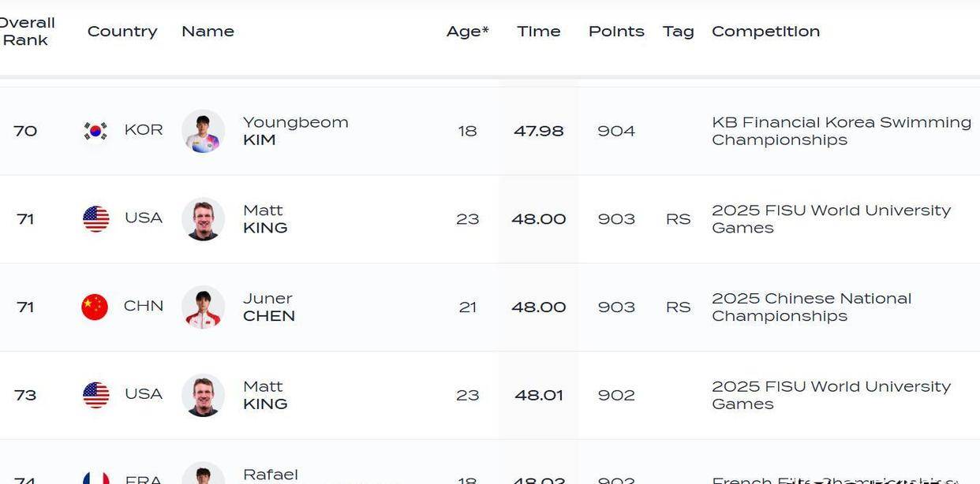The width and height of the screenshot is (980, 484).
Task: Click the Age* column header
Action: pyautogui.click(x=467, y=32)
